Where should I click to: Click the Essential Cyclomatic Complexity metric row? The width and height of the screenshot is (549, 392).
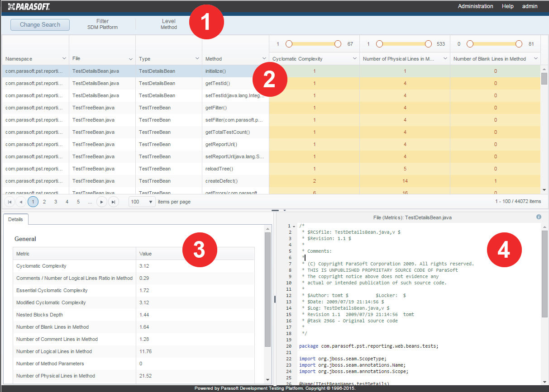pyautogui.click(x=134, y=290)
